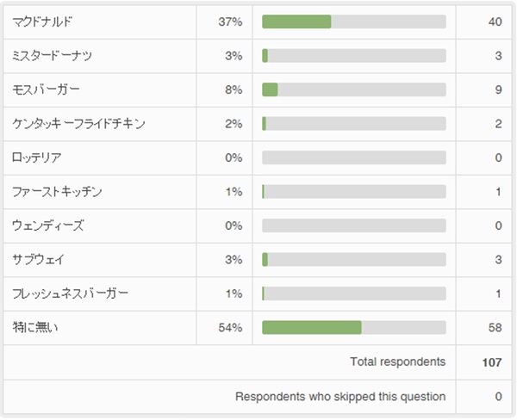Click the 特に無い response count 58
The image size is (517, 420).
[494, 327]
